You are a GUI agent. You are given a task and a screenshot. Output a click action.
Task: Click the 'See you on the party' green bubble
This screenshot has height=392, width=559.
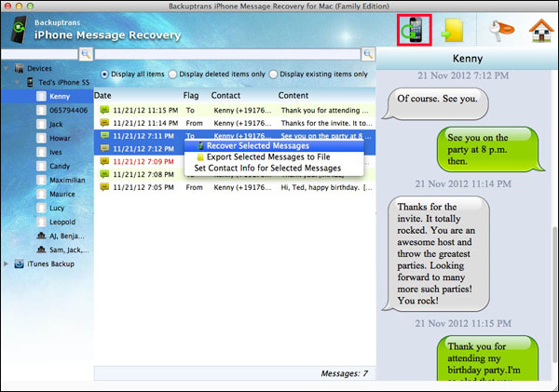point(490,149)
